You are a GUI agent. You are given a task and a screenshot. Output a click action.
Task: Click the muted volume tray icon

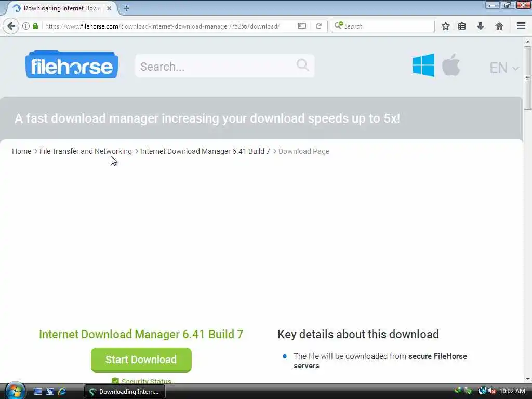point(492,391)
